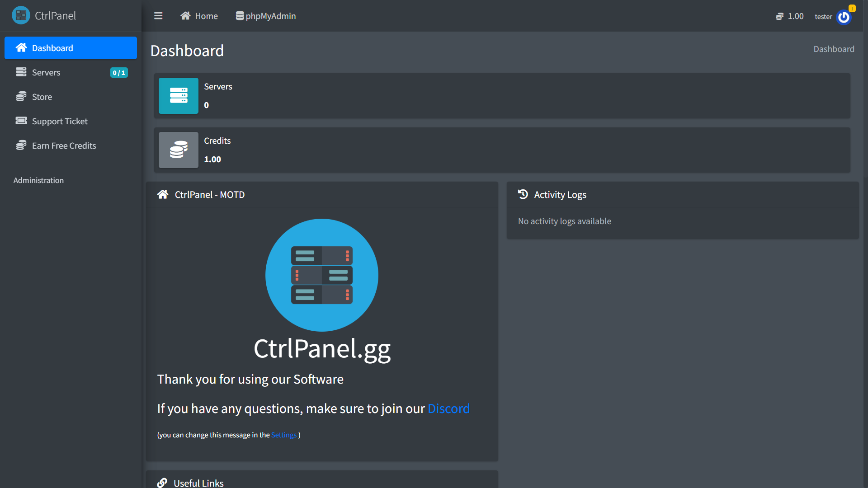Open Support Ticket page
The height and width of the screenshot is (488, 868).
[60, 121]
